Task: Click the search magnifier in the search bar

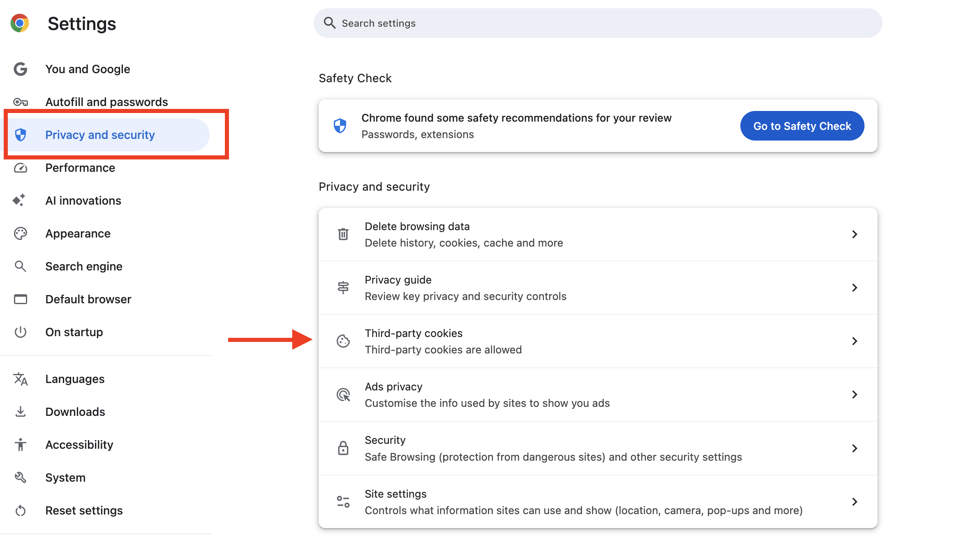Action: pos(330,23)
